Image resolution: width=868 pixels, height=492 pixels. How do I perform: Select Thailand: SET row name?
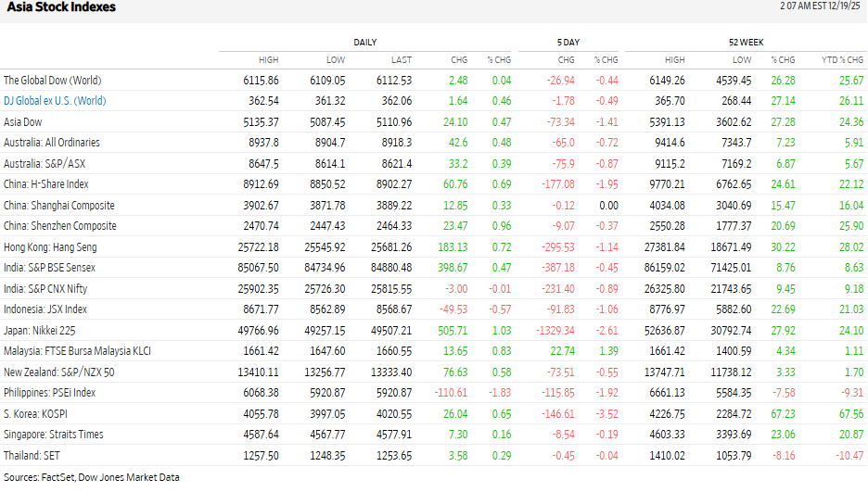pyautogui.click(x=32, y=456)
